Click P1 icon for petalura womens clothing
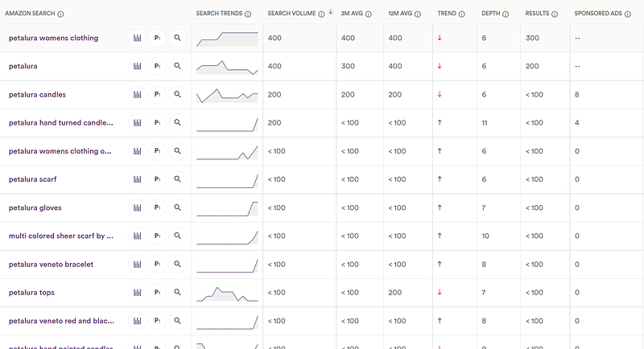644x349 pixels. click(x=157, y=38)
